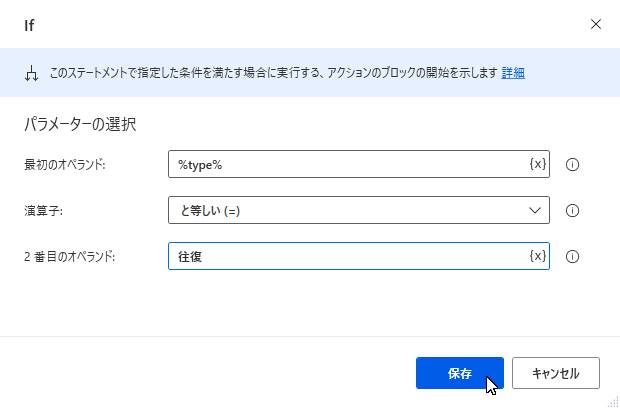
Task: Click the resize grip at dialog corner
Action: (x=614, y=403)
